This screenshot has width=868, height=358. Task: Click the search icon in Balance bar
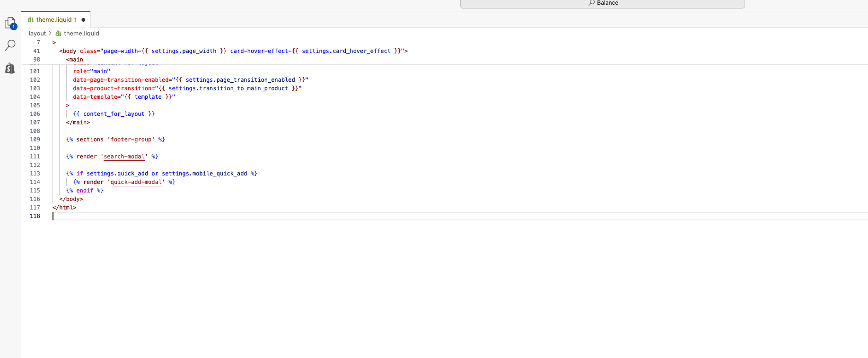click(591, 3)
